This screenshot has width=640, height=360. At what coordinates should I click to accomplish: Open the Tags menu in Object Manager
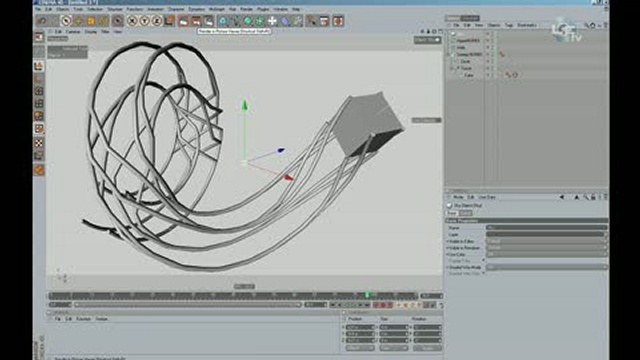[509, 25]
